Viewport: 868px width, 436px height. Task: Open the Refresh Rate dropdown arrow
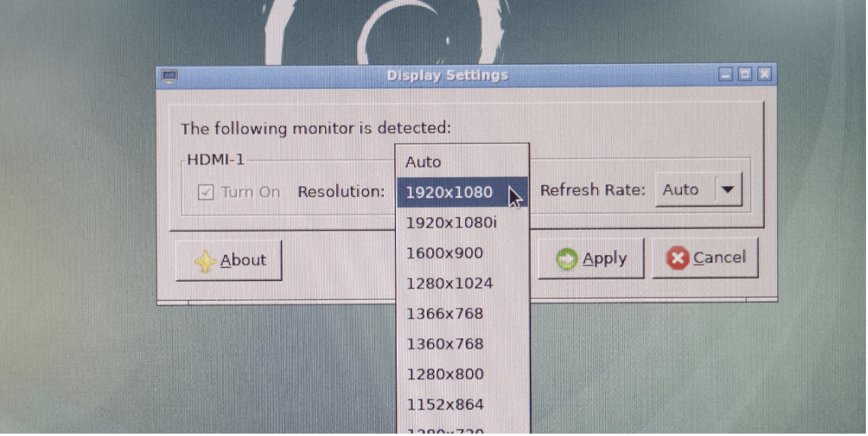click(728, 189)
